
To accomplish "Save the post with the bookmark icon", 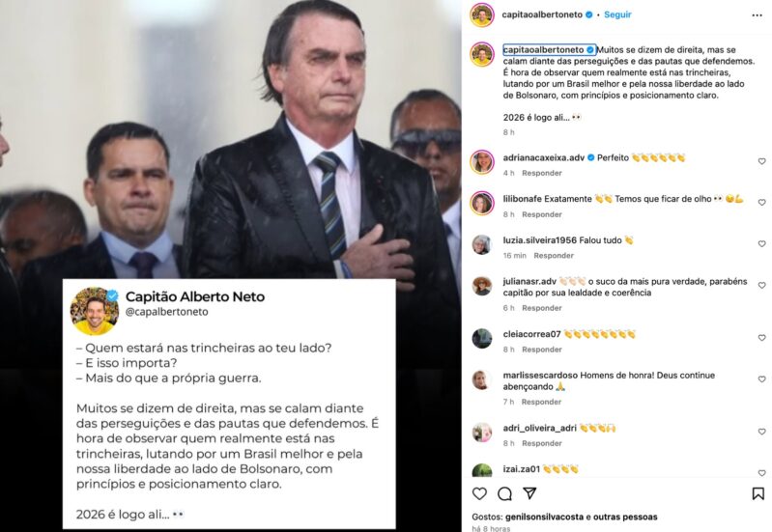I will point(758,493).
